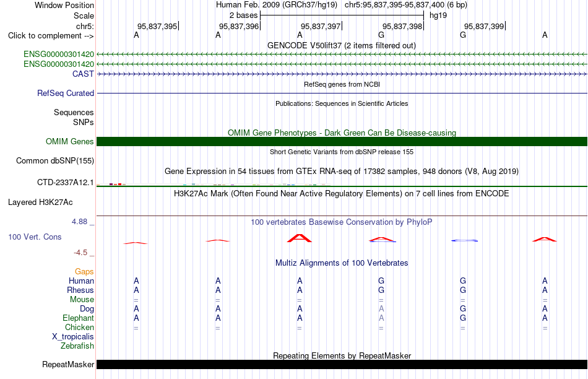Open the Layered H3K27Ac track label
This screenshot has height=379, width=588.
pyautogui.click(x=40, y=203)
